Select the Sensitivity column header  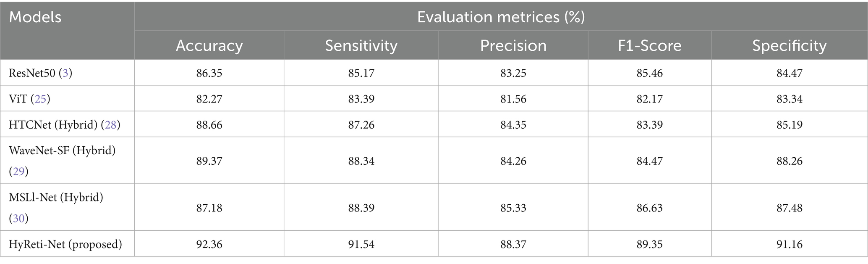361,45
